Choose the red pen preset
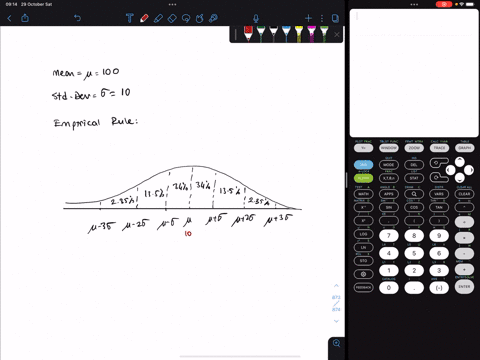Screen dimensions: 480x360 [x=248, y=34]
